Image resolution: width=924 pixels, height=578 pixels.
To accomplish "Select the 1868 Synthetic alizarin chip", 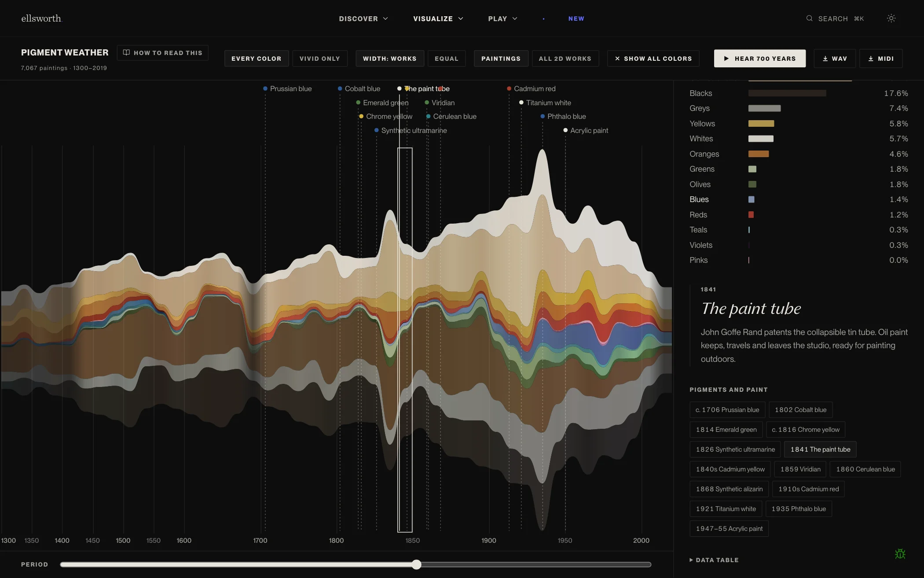I will click(x=729, y=489).
